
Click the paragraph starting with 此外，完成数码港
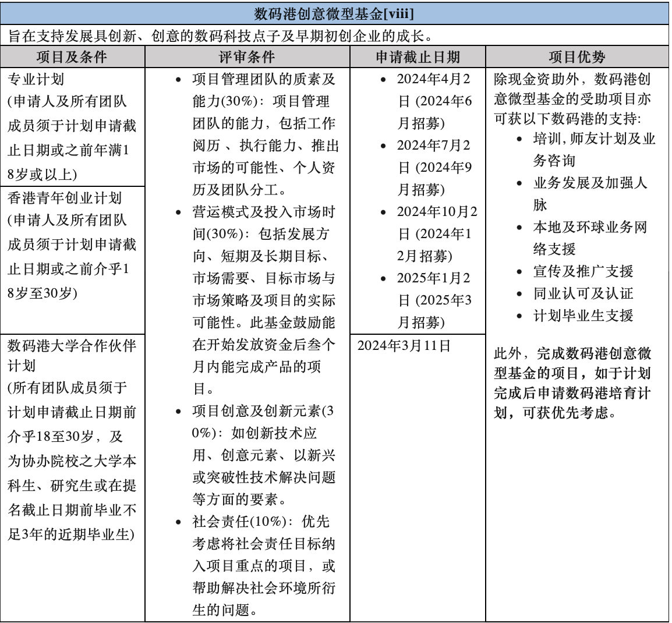pos(572,383)
